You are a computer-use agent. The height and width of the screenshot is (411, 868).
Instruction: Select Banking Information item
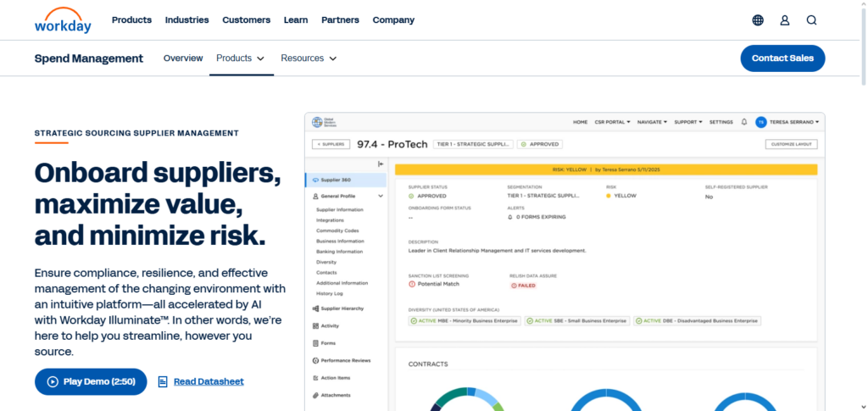pos(339,252)
